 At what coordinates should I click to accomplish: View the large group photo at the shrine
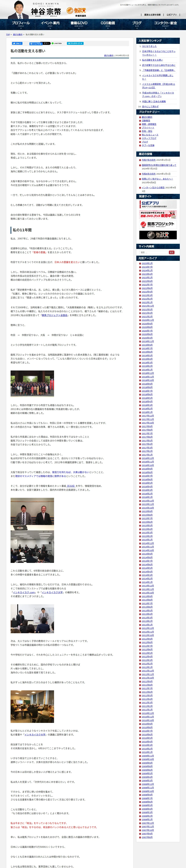(32, 384)
